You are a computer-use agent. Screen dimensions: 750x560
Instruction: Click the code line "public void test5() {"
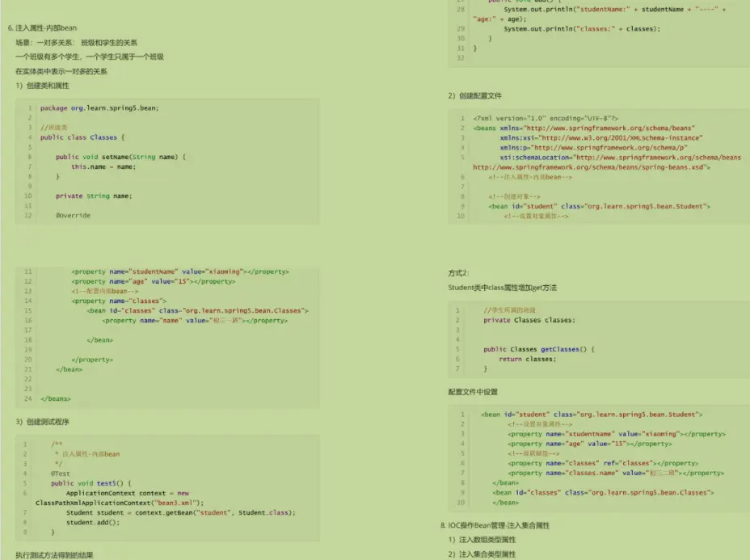tap(91, 483)
